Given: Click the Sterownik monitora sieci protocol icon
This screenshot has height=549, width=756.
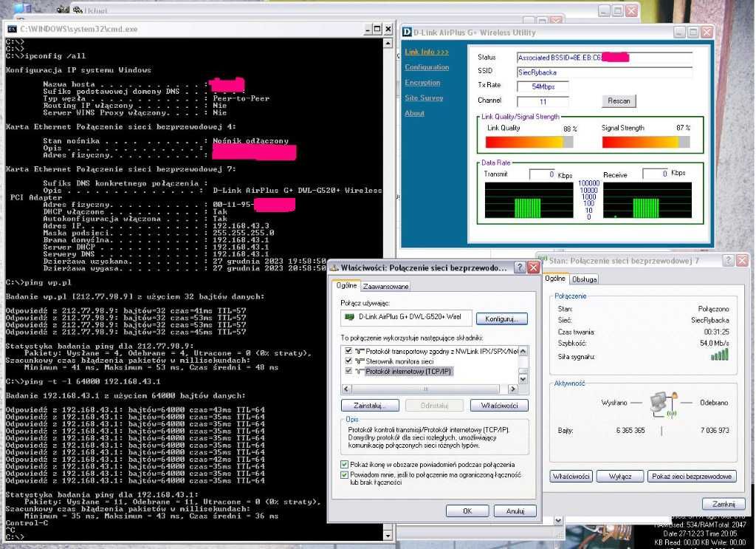Looking at the screenshot, I should [360, 361].
